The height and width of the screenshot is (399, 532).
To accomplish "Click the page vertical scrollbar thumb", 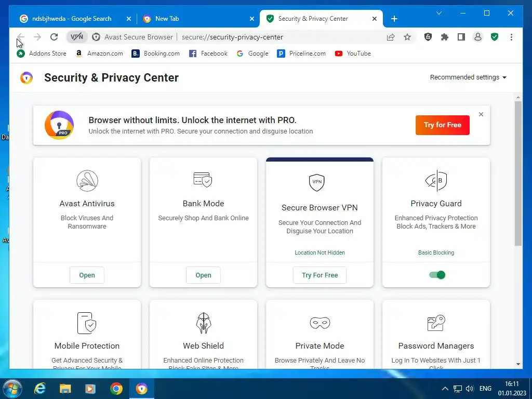I will [518, 173].
